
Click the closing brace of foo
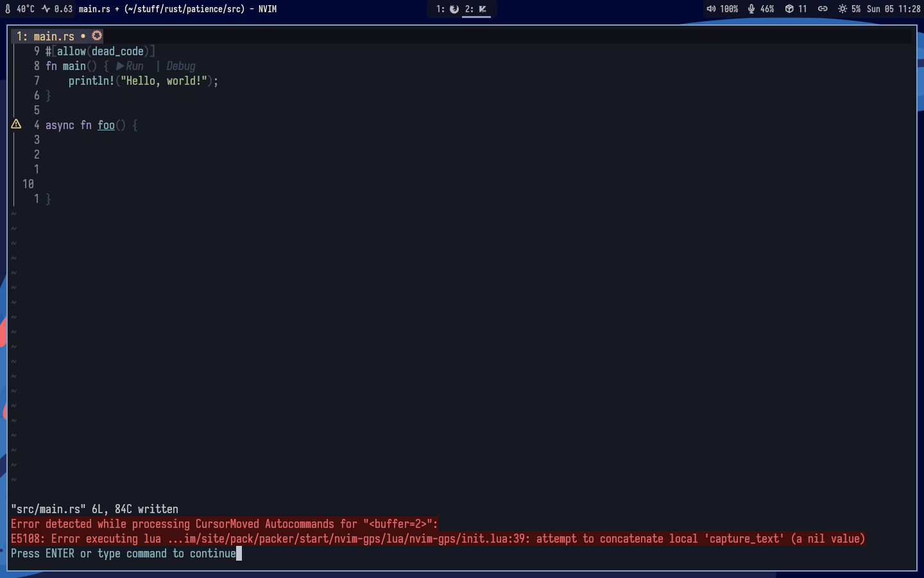tap(48, 199)
